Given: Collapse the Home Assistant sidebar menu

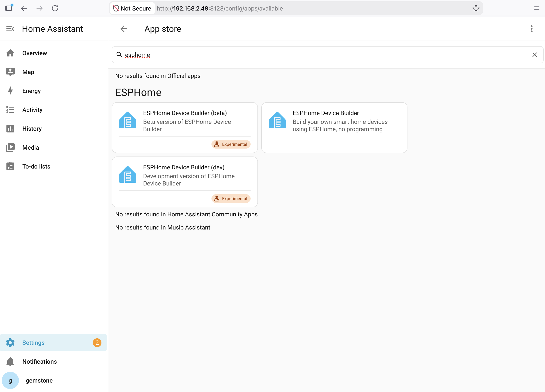Looking at the screenshot, I should [10, 29].
